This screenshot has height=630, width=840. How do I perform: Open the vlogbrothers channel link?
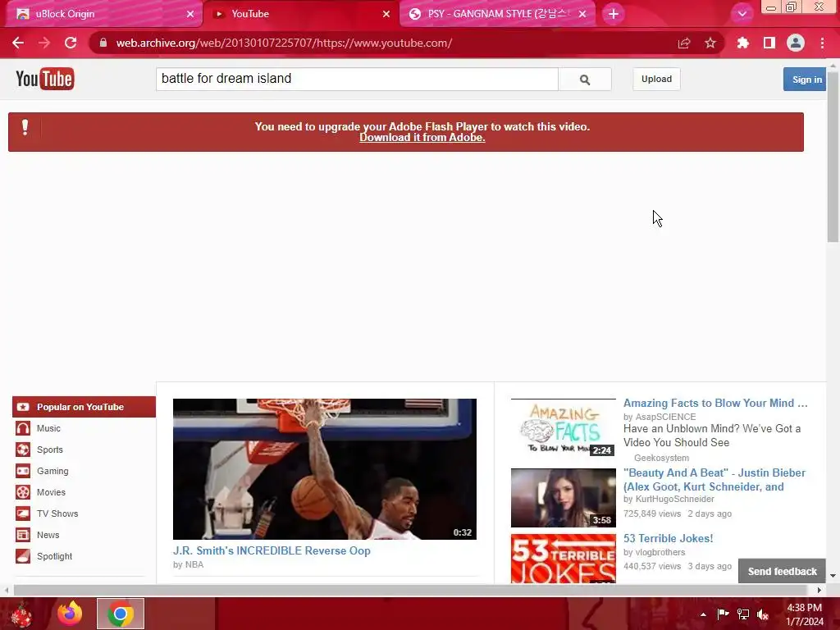(x=660, y=552)
